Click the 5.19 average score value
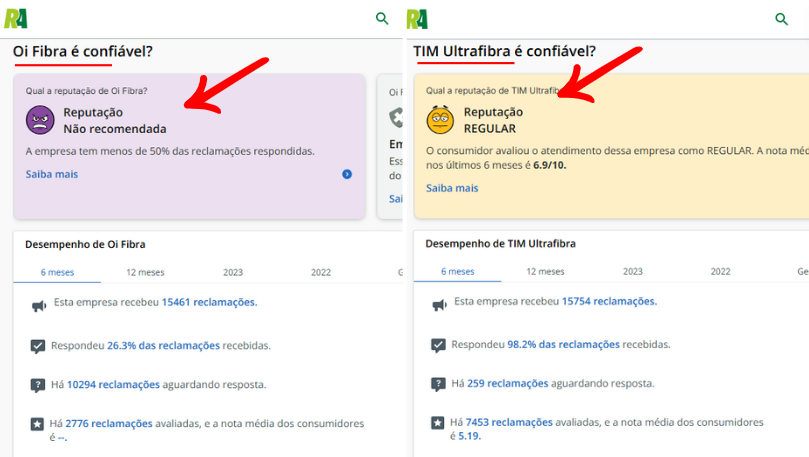 (470, 436)
